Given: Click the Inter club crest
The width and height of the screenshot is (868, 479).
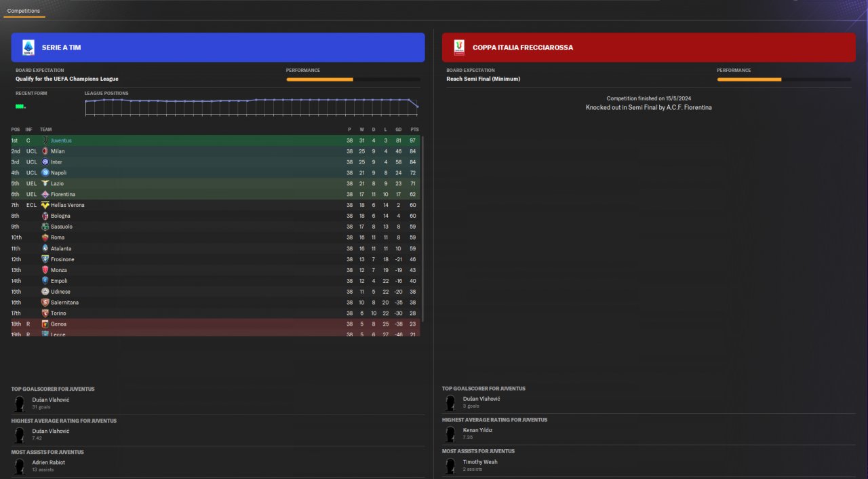Looking at the screenshot, I should coord(45,162).
